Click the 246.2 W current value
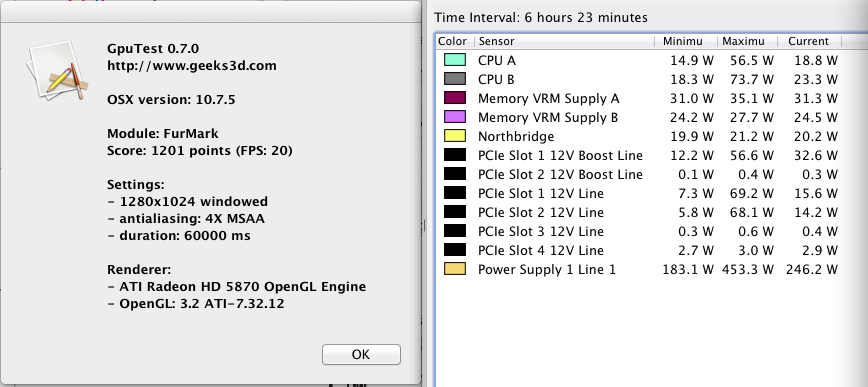868x387 pixels. coord(812,270)
